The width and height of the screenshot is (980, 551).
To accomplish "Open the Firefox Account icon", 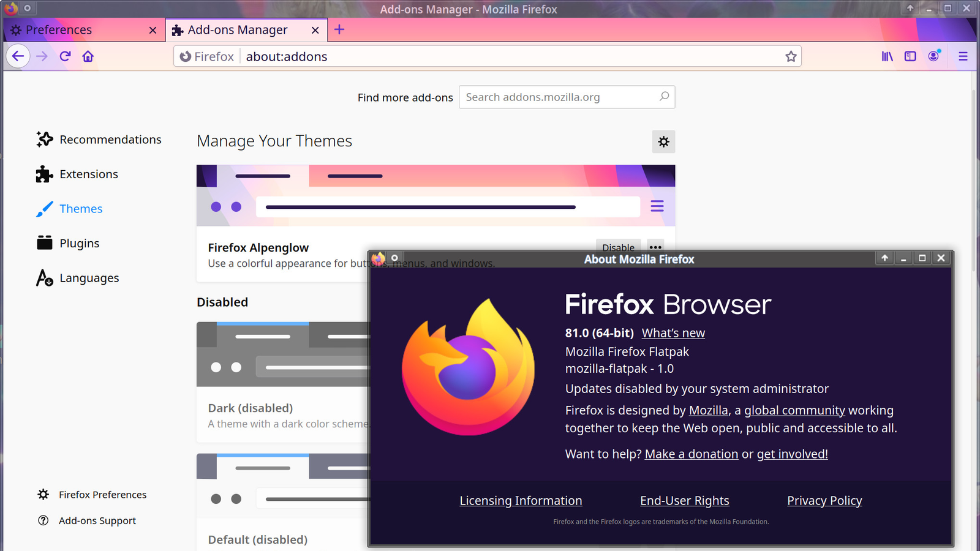I will pyautogui.click(x=933, y=56).
